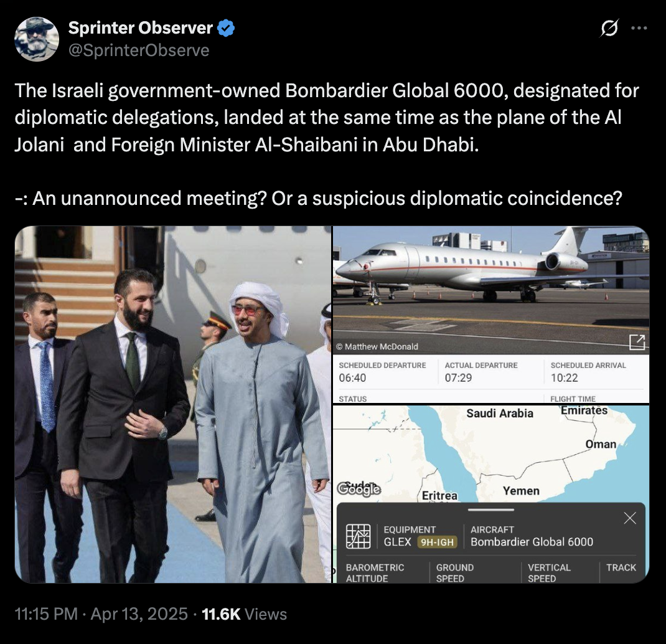The width and height of the screenshot is (666, 644).
Task: Open the @SprinterObserve handle link
Action: [139, 50]
